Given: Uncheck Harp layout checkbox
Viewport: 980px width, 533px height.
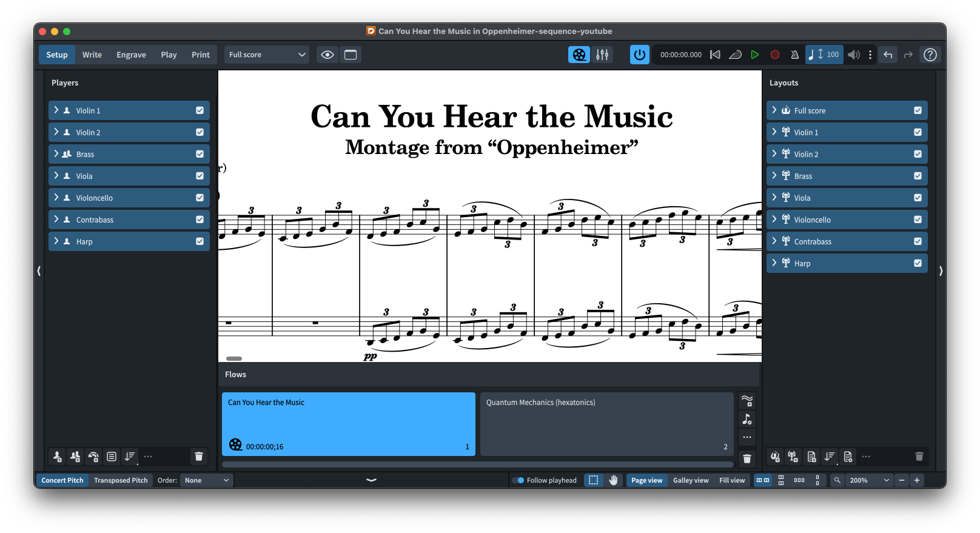Looking at the screenshot, I should click(918, 263).
